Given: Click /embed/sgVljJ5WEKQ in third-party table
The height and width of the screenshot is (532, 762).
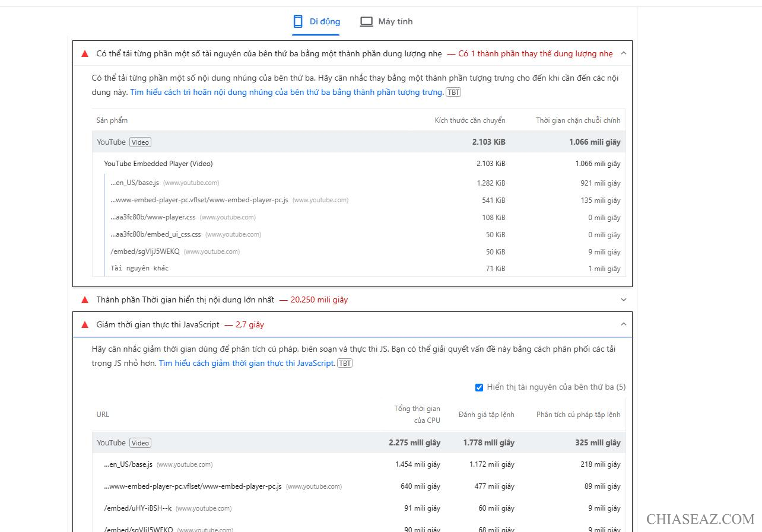Looking at the screenshot, I should point(145,252).
